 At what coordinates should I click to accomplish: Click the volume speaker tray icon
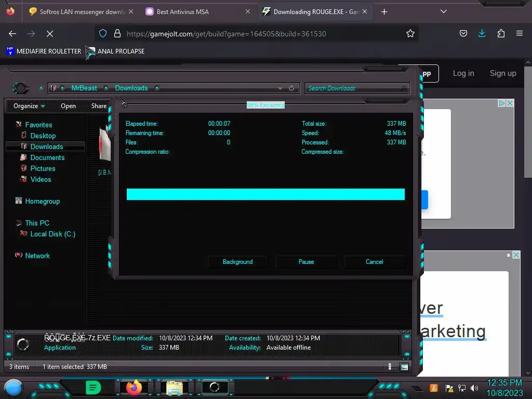coord(474,388)
